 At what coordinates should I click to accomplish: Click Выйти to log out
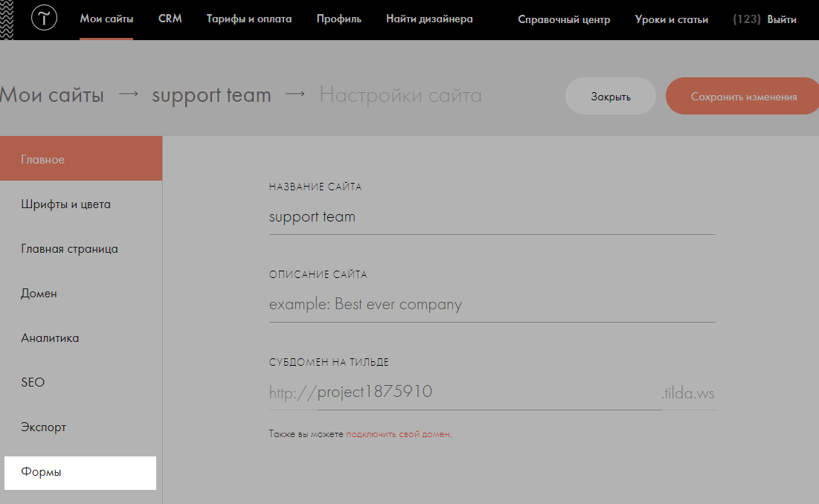(782, 20)
